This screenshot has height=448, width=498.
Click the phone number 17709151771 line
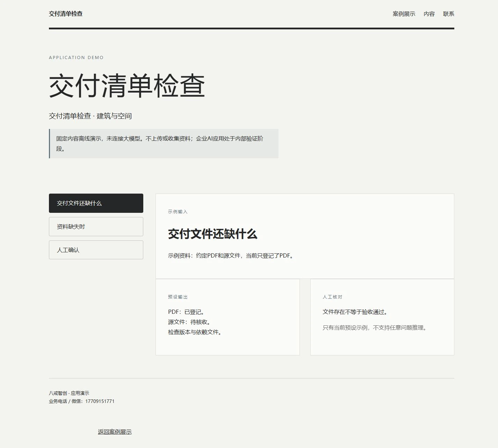(82, 401)
